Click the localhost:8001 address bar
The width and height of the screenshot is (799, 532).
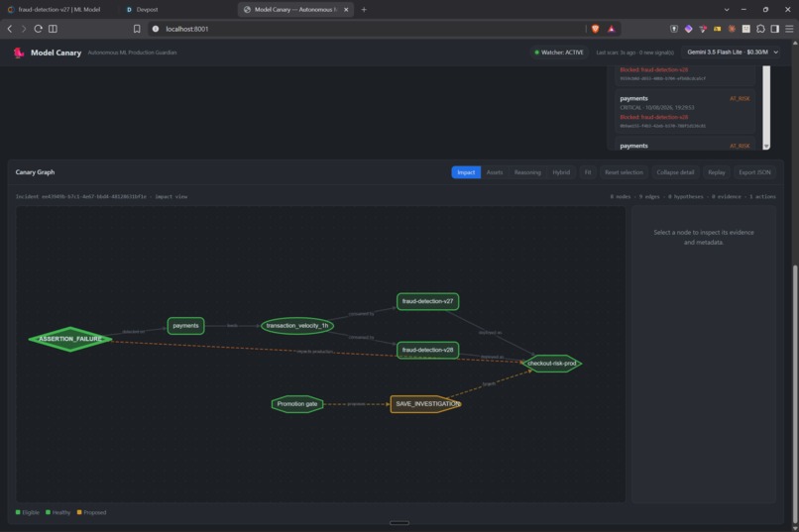pyautogui.click(x=367, y=29)
